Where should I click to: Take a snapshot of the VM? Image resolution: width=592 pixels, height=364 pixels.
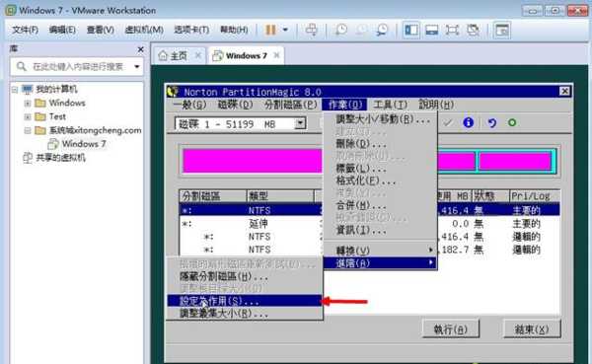coord(341,30)
